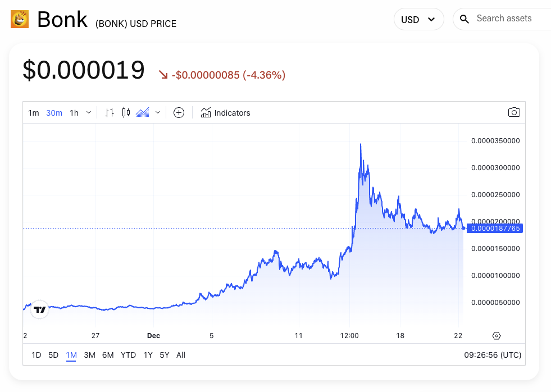Select the bars chart style icon

pos(110,112)
